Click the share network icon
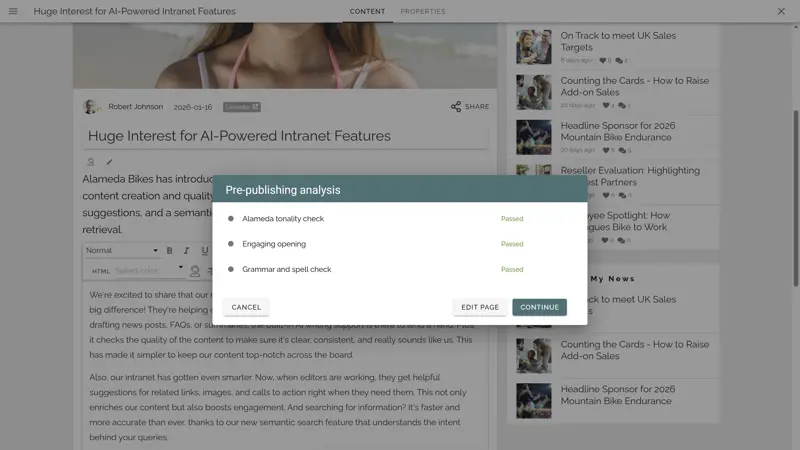Image resolution: width=800 pixels, height=450 pixels. 456,107
